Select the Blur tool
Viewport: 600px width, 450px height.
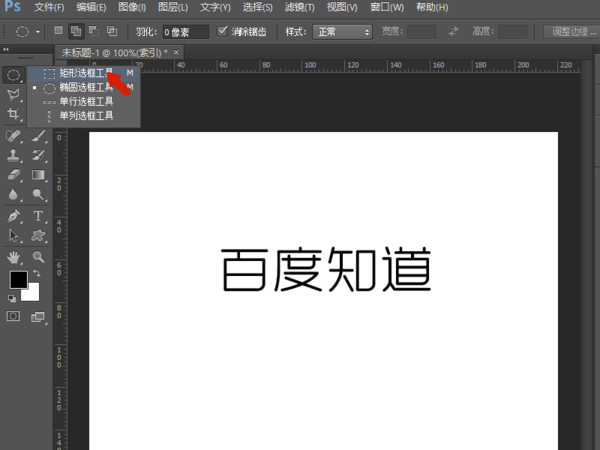click(13, 194)
